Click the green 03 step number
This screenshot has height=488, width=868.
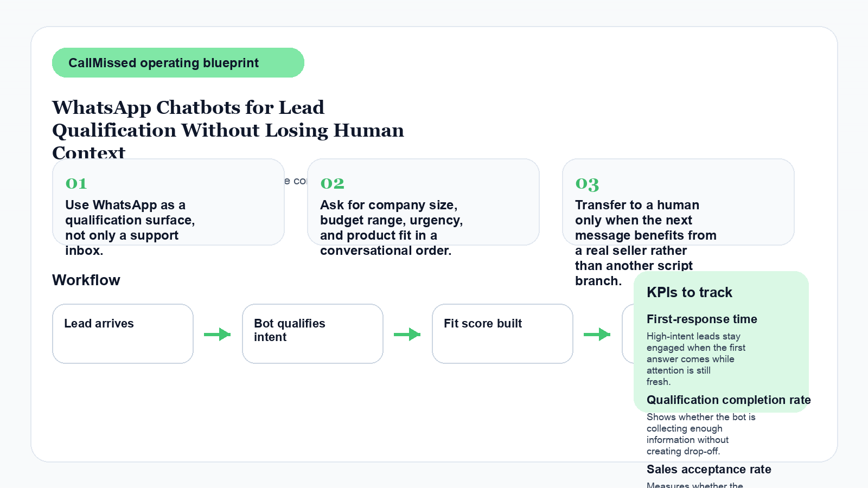(x=587, y=184)
